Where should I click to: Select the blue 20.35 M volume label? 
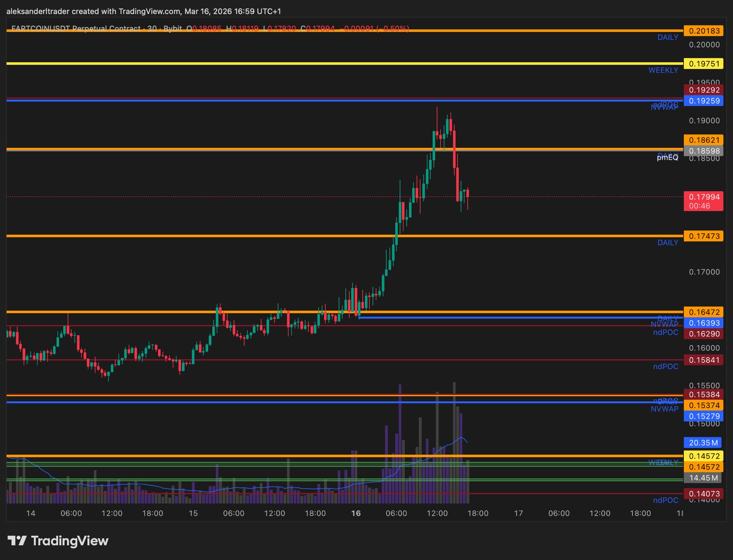(703, 443)
